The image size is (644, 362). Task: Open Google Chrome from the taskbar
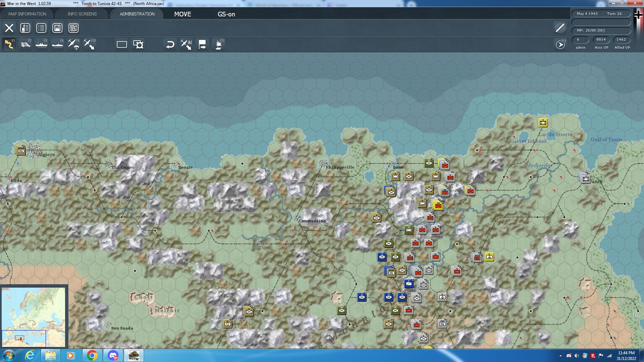(x=92, y=355)
